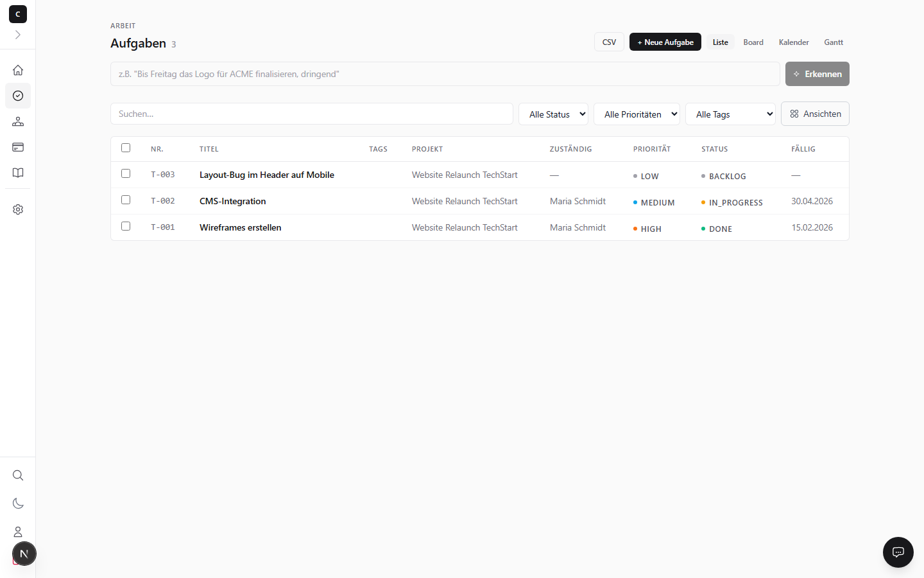The image size is (924, 578).
Task: Click the T-001 task number
Action: [163, 227]
